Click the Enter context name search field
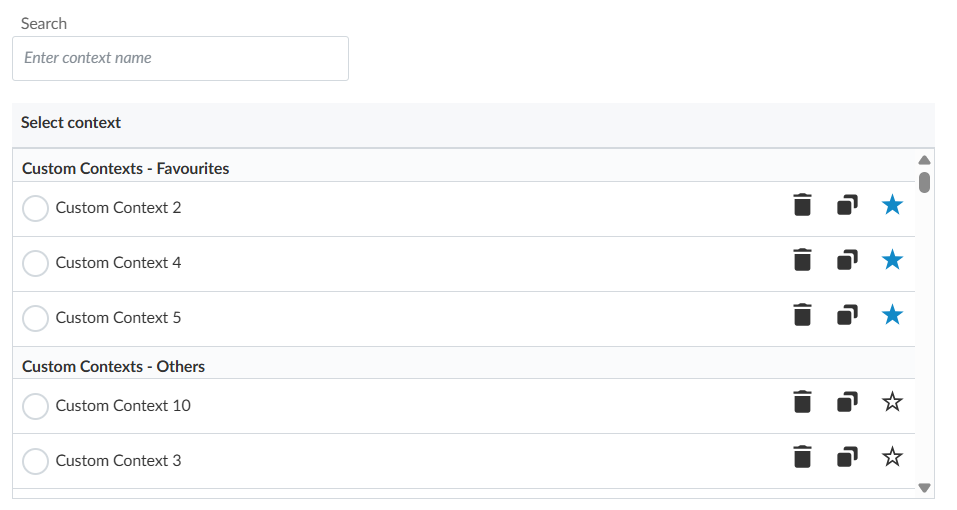 coord(180,58)
